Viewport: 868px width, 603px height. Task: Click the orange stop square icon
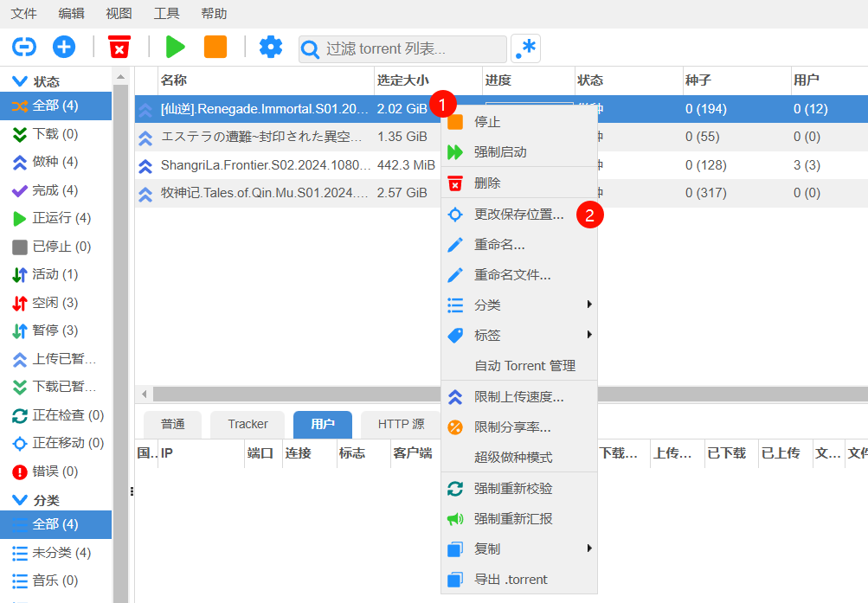214,48
